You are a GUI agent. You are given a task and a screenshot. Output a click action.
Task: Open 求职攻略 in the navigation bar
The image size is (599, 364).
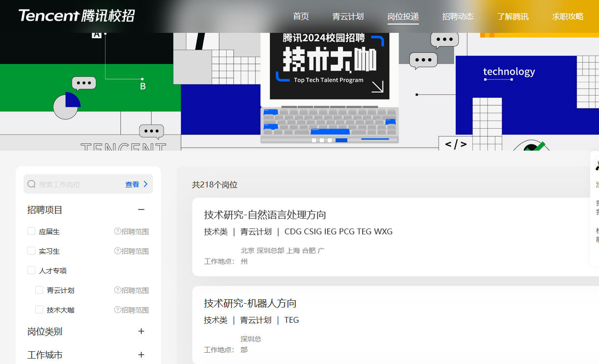[x=568, y=16]
